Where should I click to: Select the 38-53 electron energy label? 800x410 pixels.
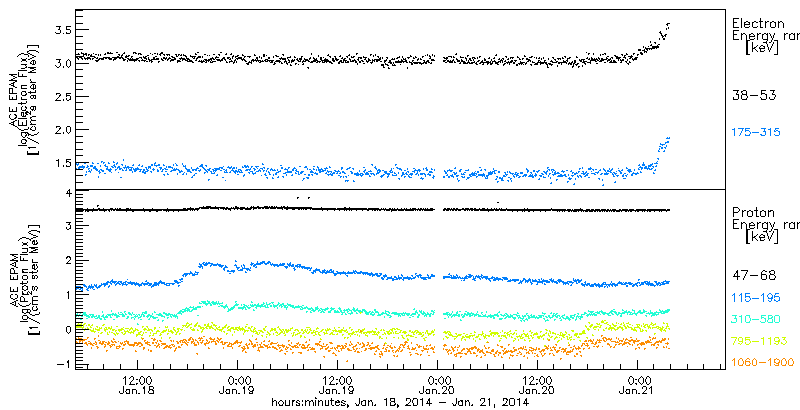(x=754, y=95)
